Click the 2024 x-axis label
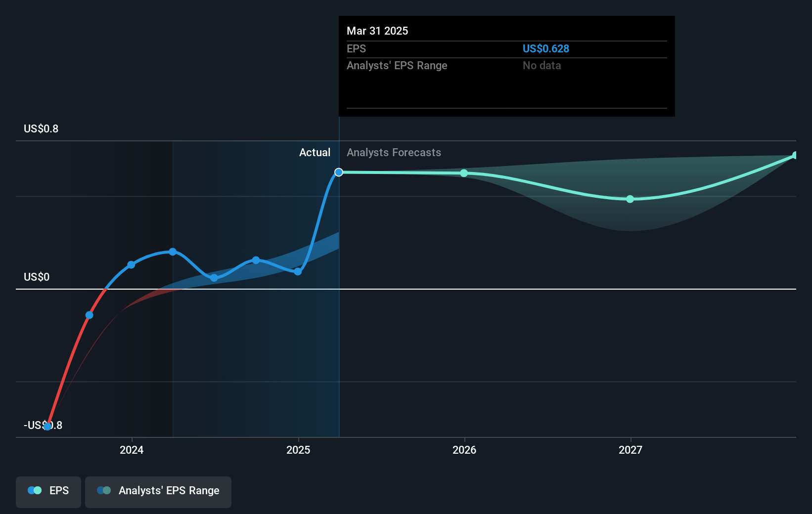 (x=132, y=450)
